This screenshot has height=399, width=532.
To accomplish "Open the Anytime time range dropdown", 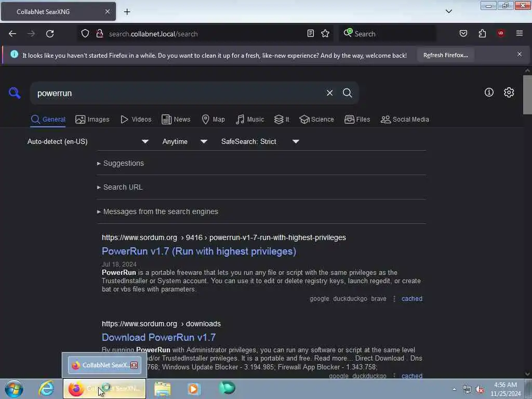I will [185, 141].
